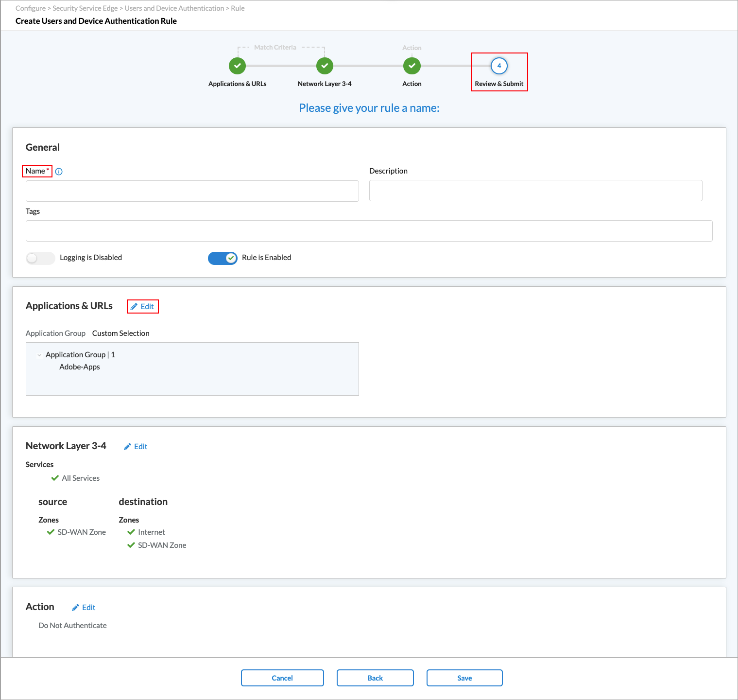This screenshot has width=738, height=700.
Task: Click the pencil Edit icon for Network Layer 3-4
Action: (127, 446)
